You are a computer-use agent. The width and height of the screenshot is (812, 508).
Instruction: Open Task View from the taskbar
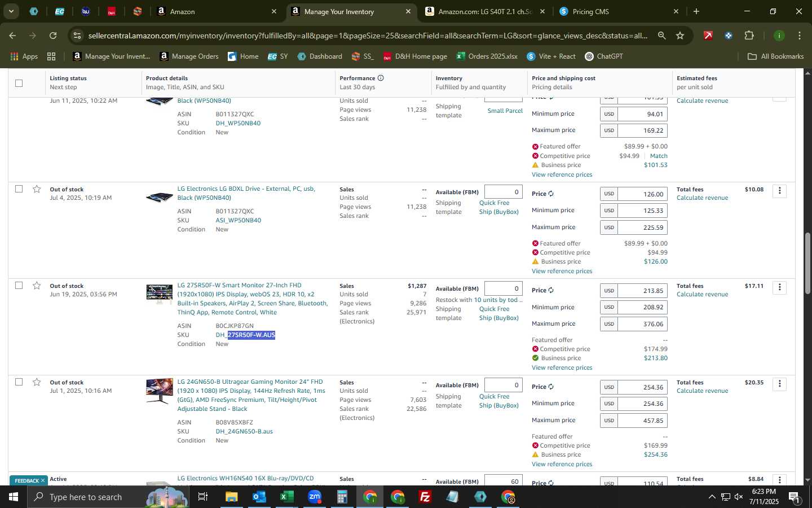203,497
